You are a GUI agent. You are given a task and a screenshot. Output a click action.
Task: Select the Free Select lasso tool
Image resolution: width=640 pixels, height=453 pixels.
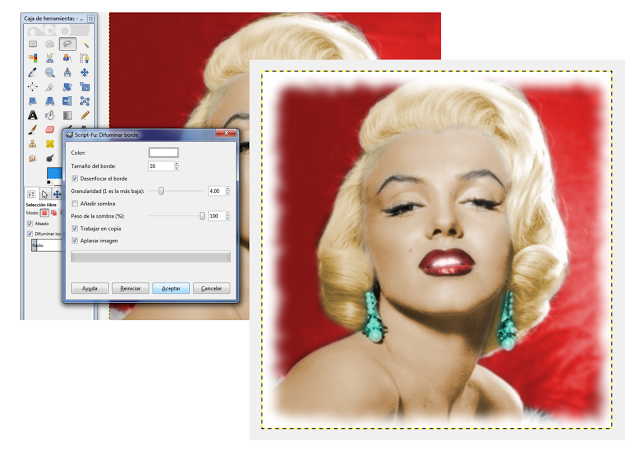pyautogui.click(x=68, y=44)
